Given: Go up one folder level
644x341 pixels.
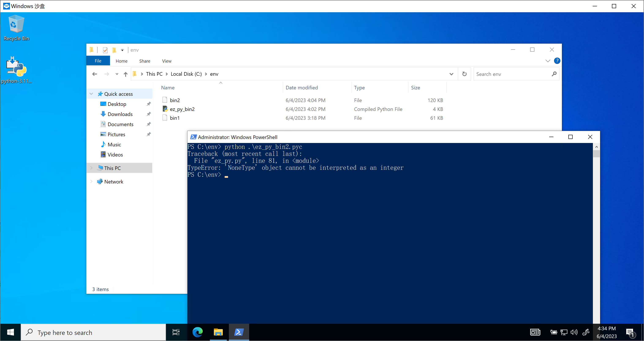Looking at the screenshot, I should pyautogui.click(x=125, y=74).
